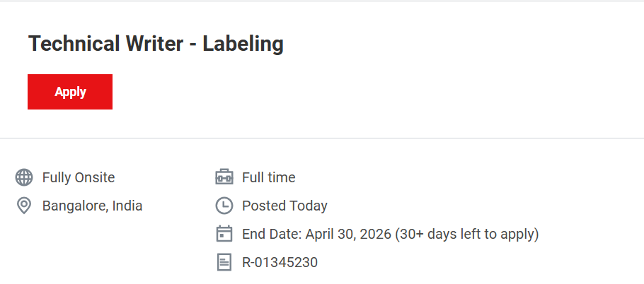Click the document icon beside job ID
The width and height of the screenshot is (644, 284).
[224, 262]
